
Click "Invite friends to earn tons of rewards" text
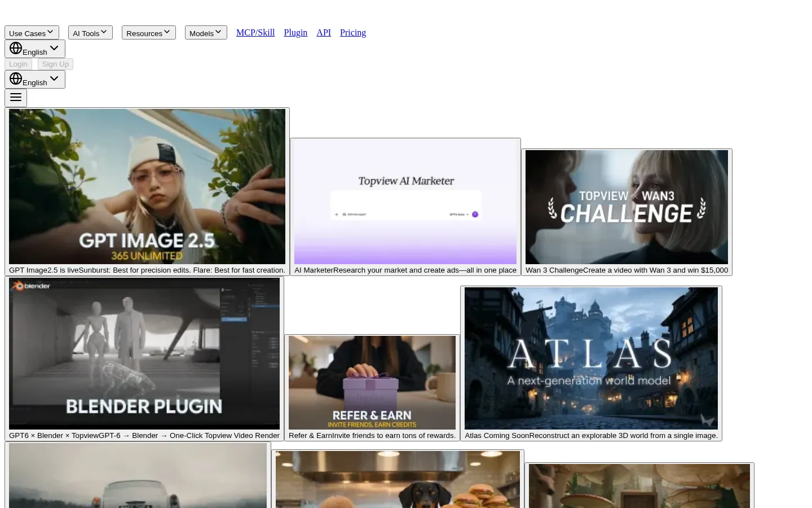click(394, 436)
